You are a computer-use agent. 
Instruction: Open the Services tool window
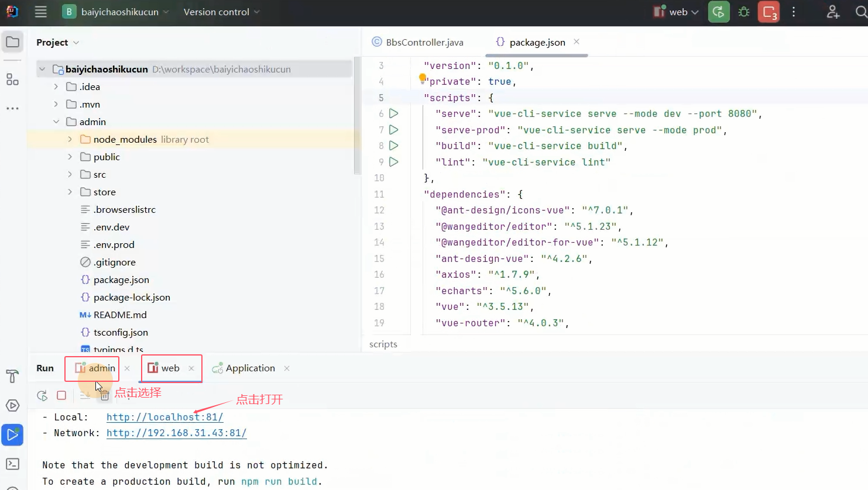12,405
